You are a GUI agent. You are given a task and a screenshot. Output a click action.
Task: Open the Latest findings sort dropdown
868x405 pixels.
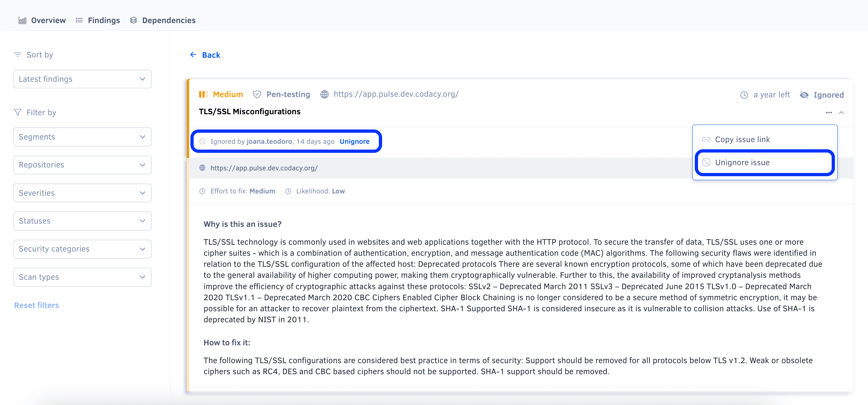click(82, 79)
